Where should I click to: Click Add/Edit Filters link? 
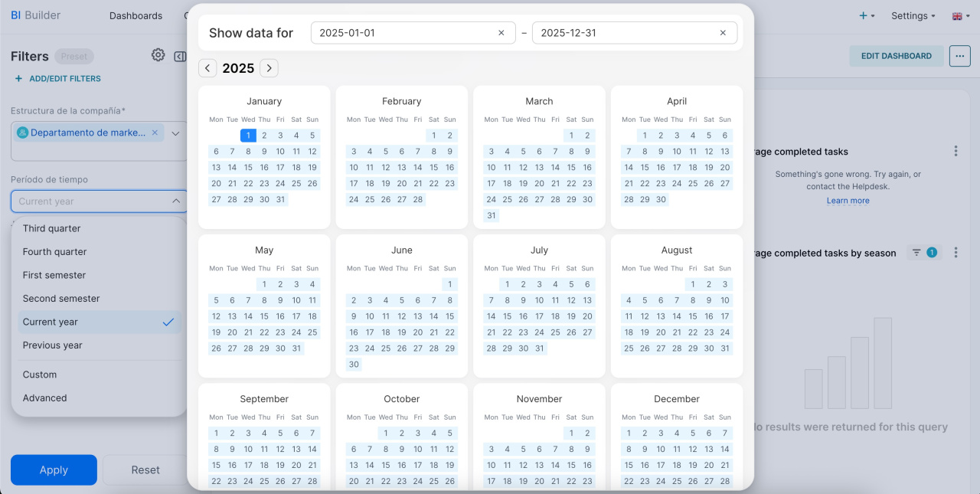[58, 78]
